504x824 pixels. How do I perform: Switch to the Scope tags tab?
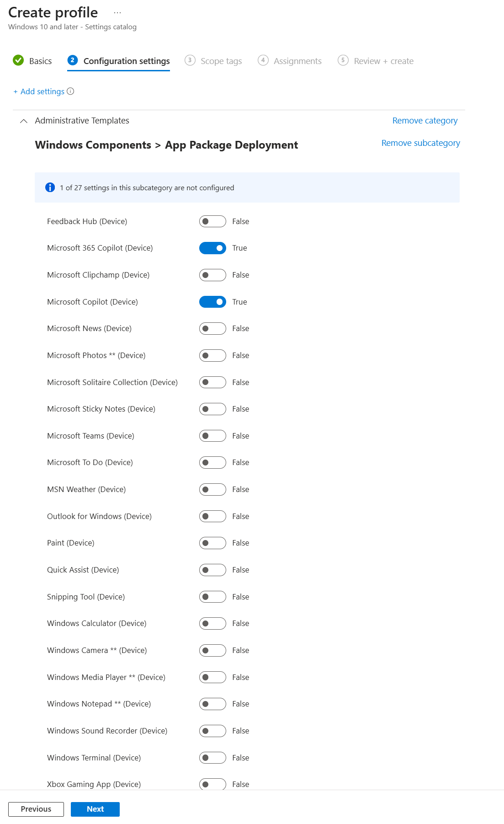coord(221,61)
